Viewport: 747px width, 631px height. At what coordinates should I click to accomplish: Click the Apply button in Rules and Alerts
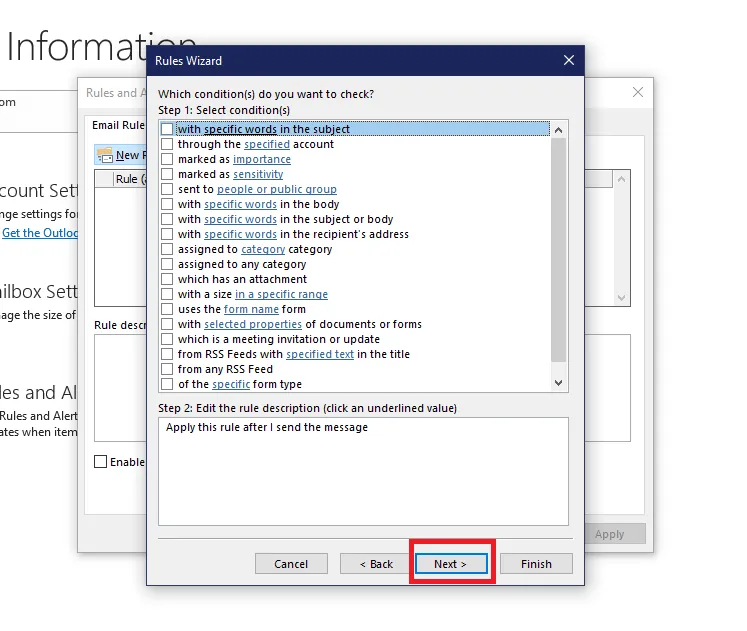[x=609, y=534]
